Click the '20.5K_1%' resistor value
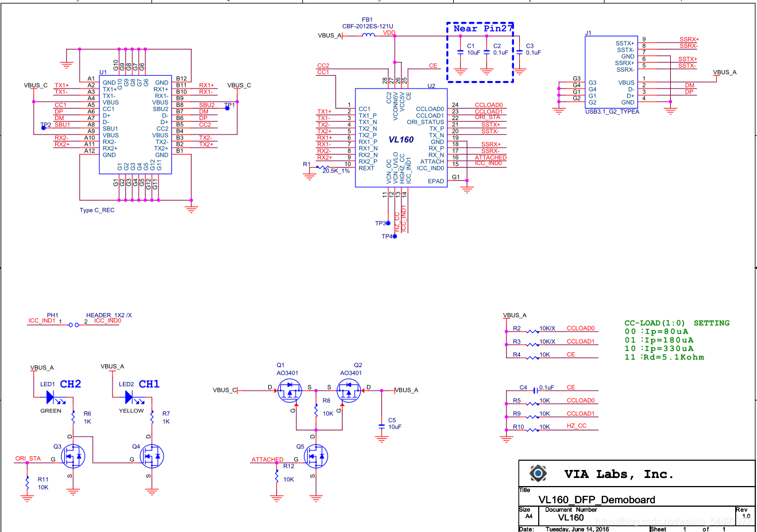 coord(336,171)
